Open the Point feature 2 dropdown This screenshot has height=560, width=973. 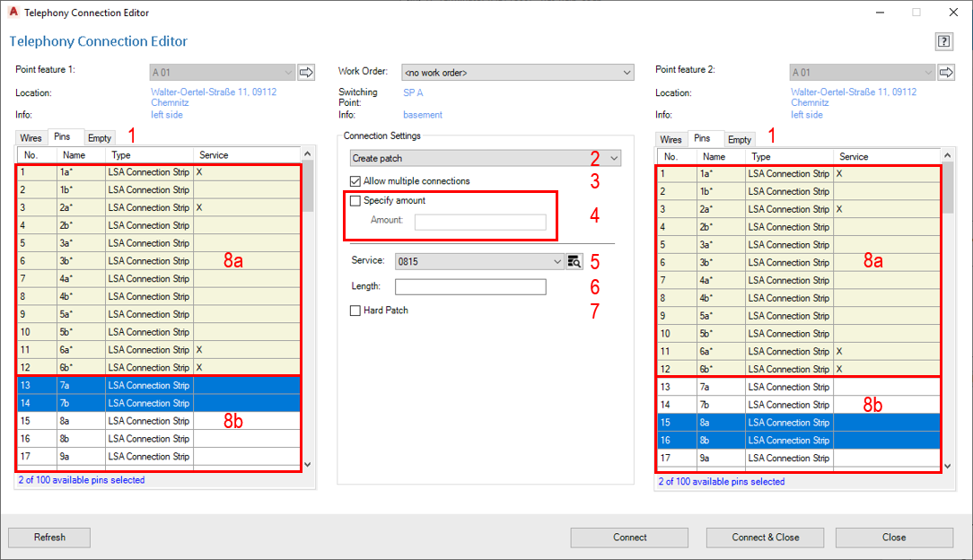(x=862, y=73)
